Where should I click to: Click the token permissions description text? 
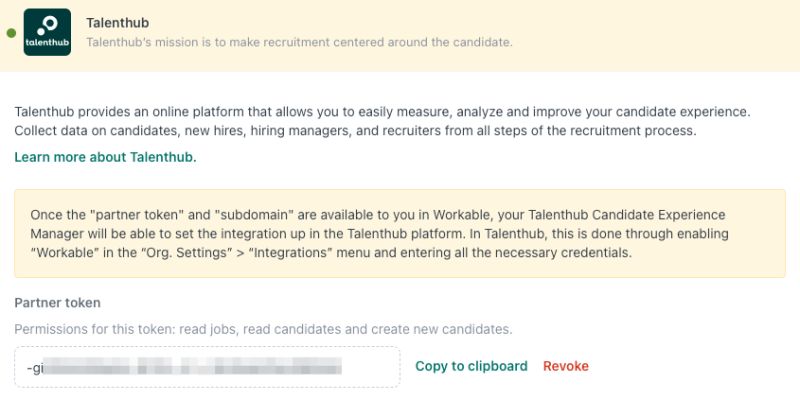(x=263, y=329)
